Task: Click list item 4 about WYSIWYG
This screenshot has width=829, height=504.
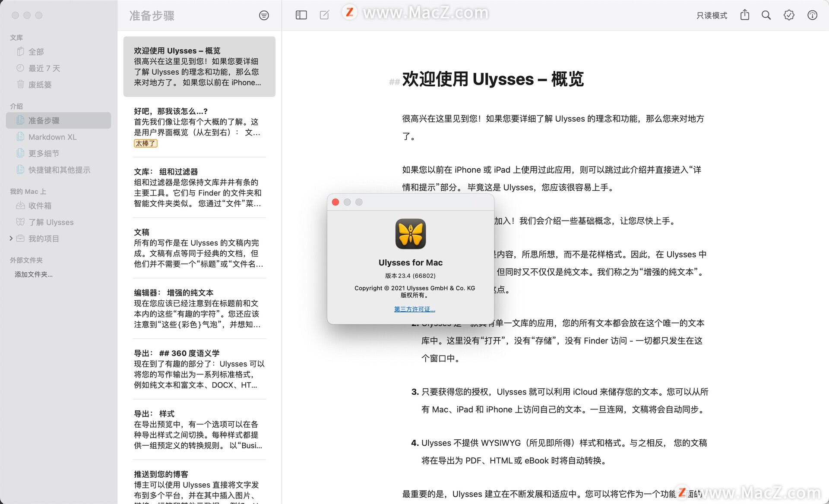Action: pyautogui.click(x=559, y=452)
